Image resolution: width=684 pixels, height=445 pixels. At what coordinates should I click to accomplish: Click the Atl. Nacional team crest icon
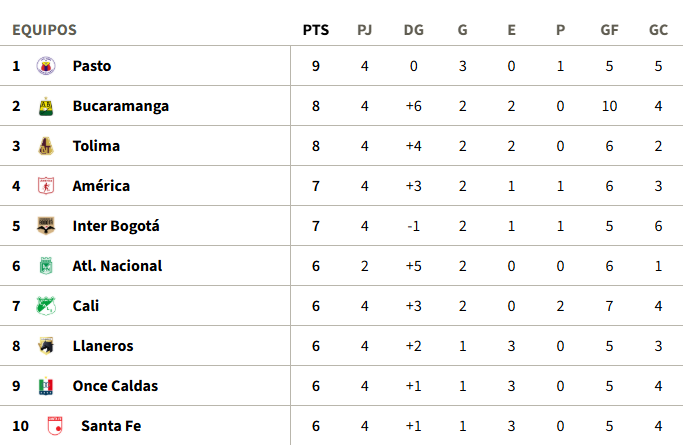(x=45, y=266)
